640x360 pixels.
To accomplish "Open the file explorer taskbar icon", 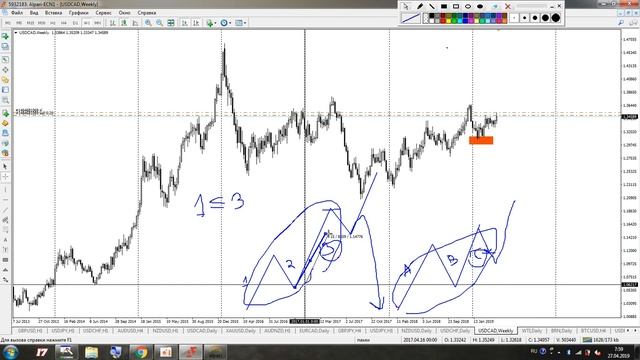I will pos(91,352).
